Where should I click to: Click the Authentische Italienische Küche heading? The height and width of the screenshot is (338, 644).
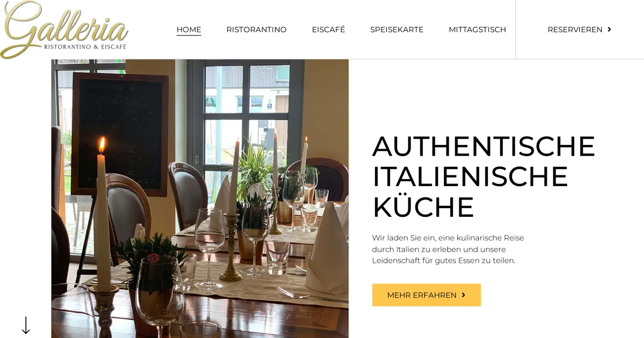(x=484, y=177)
